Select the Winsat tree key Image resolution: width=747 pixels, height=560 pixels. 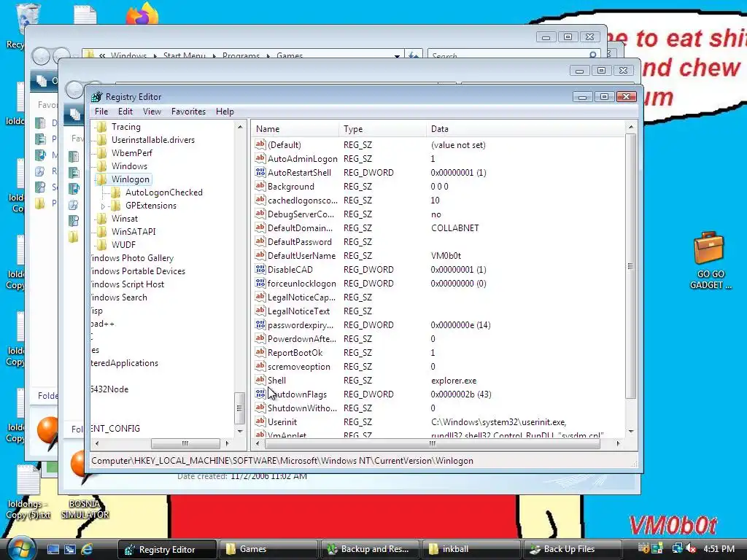coord(124,219)
